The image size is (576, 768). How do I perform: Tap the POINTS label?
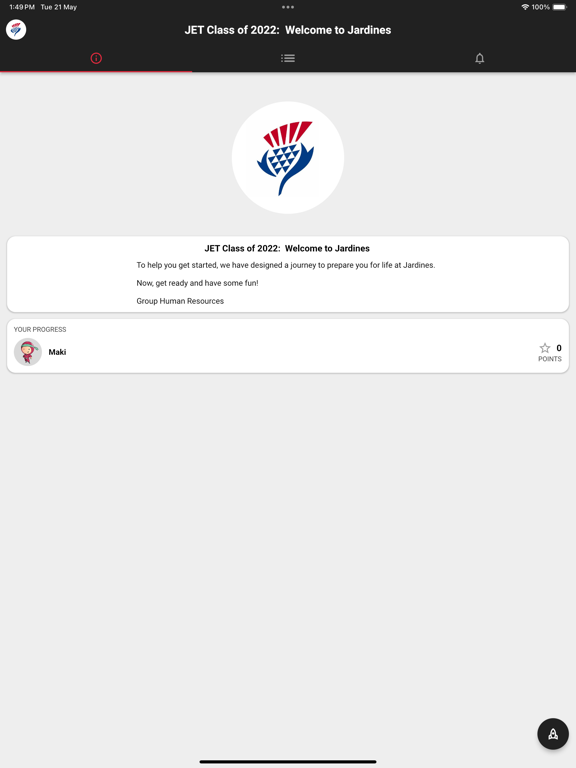[550, 359]
